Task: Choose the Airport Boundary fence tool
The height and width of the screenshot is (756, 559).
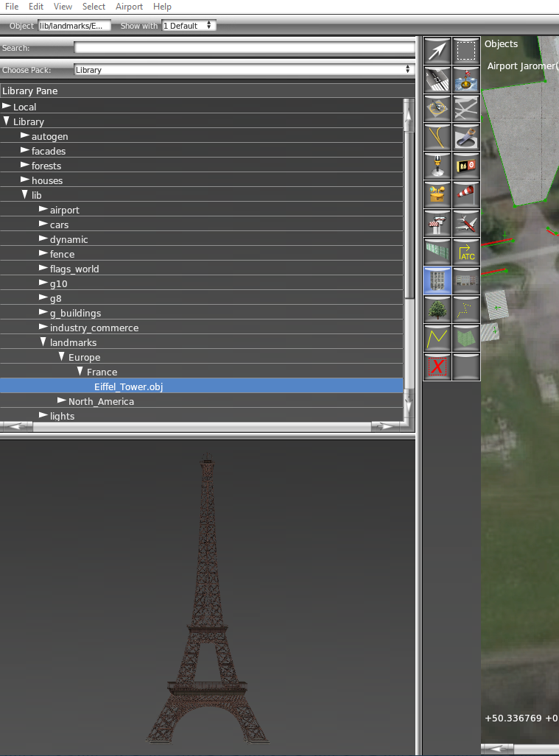Action: pos(437,251)
